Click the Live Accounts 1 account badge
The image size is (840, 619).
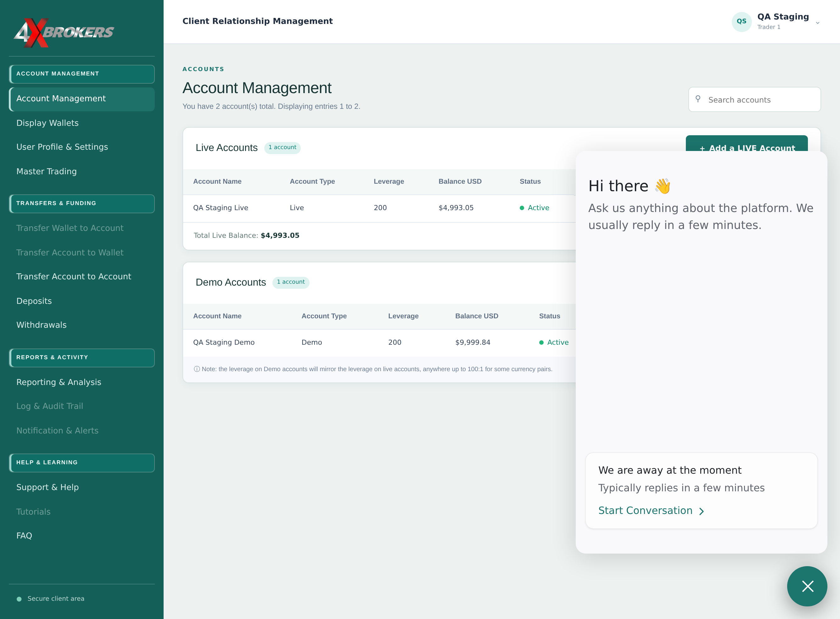[x=282, y=148]
